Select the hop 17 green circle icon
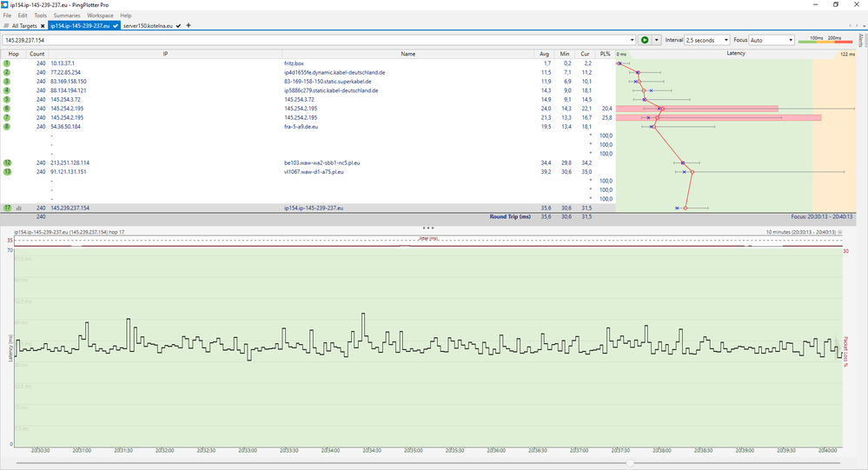The image size is (868, 470). [x=7, y=209]
